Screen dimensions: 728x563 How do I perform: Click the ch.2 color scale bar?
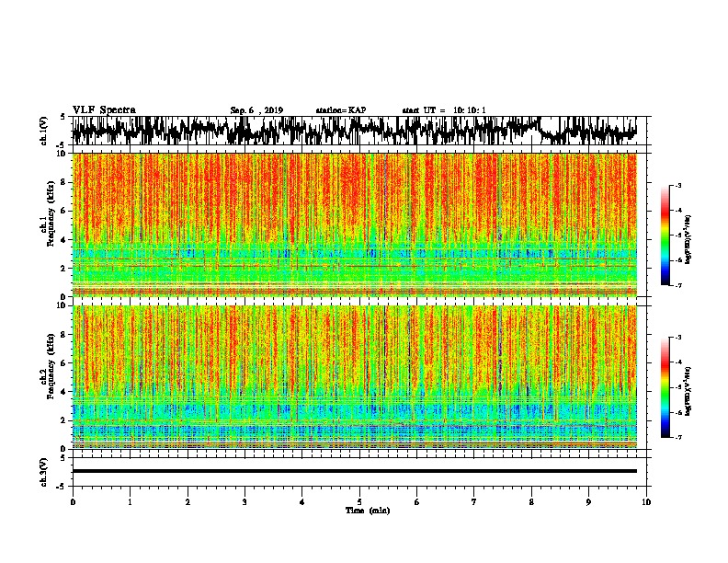pyautogui.click(x=665, y=387)
